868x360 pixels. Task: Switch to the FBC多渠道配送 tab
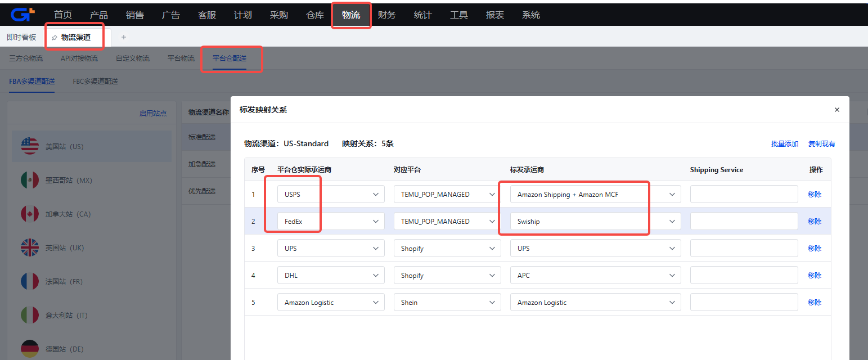tap(96, 81)
